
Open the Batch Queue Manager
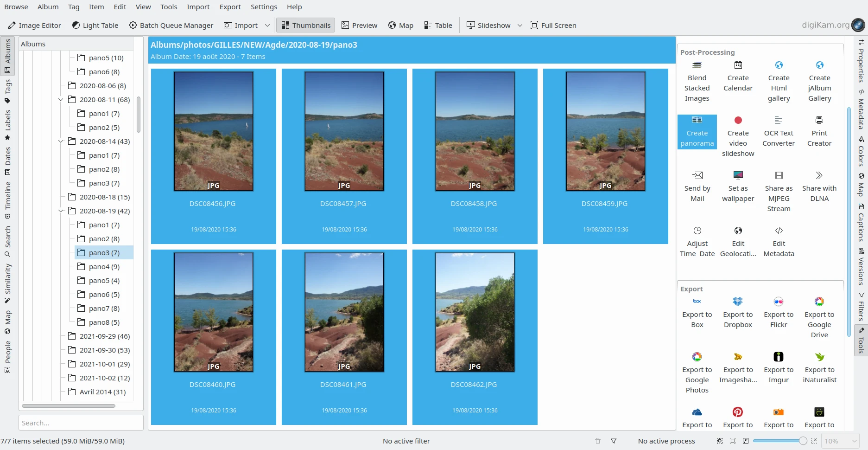coord(171,26)
